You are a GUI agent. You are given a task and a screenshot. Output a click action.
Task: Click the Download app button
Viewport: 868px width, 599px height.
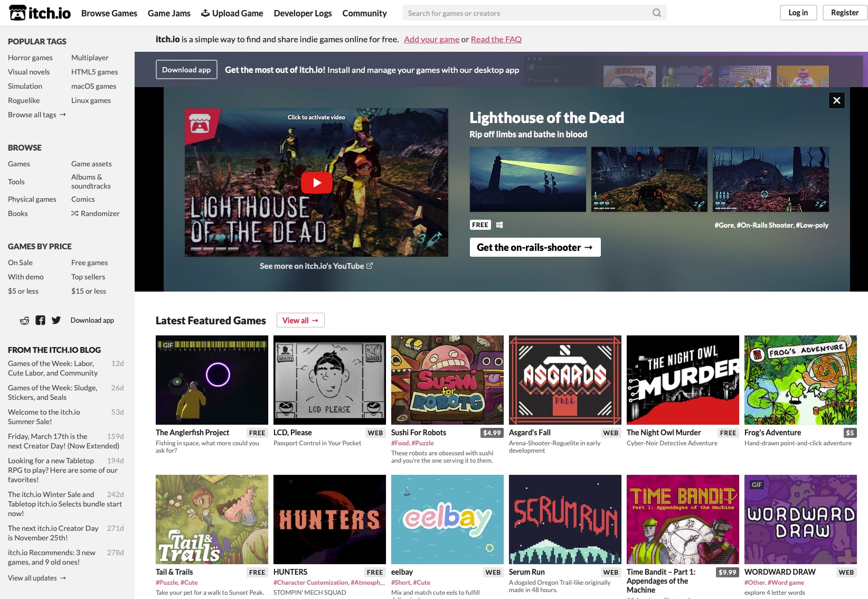(186, 69)
